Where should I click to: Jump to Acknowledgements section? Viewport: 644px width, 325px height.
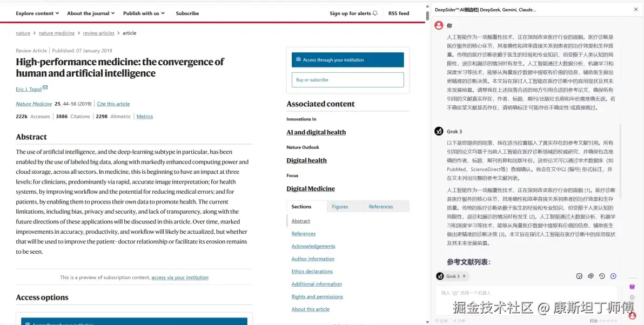tap(313, 246)
